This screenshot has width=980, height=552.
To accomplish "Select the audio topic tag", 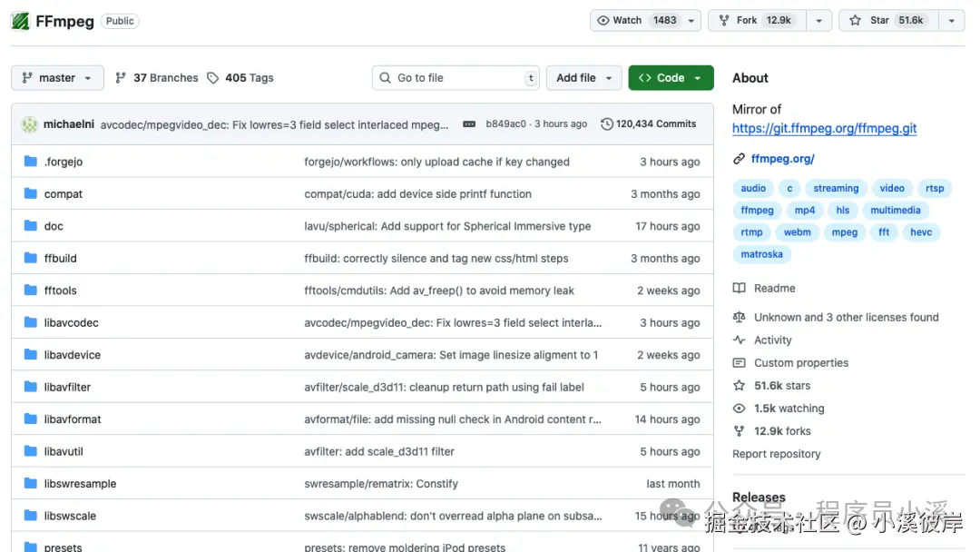I will pos(753,188).
